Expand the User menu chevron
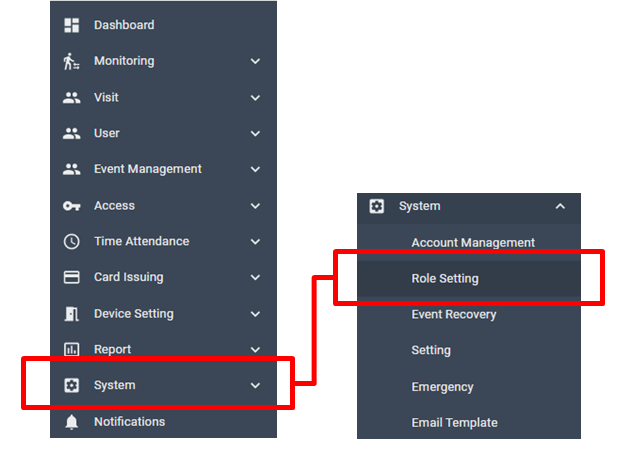The height and width of the screenshot is (451, 623). 255,134
